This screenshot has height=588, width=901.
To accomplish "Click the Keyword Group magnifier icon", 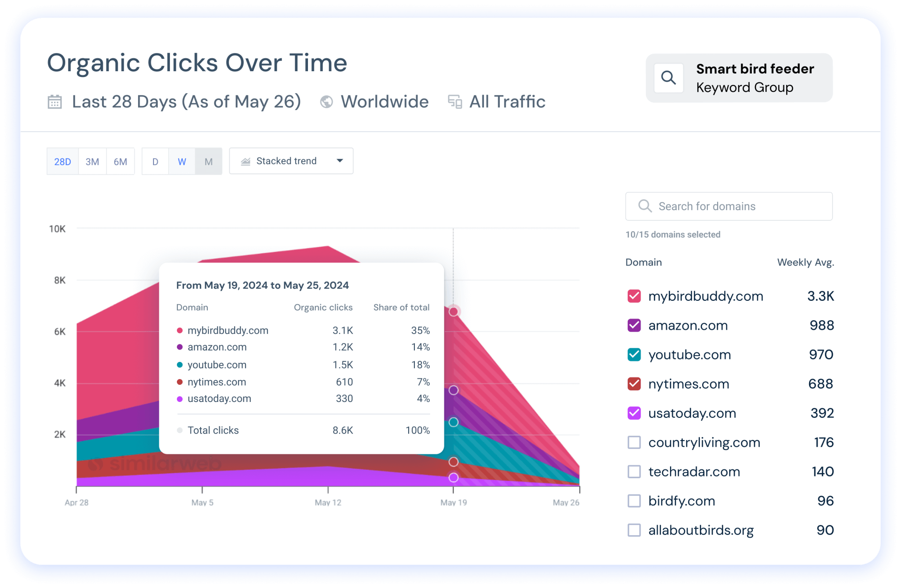I will (668, 78).
